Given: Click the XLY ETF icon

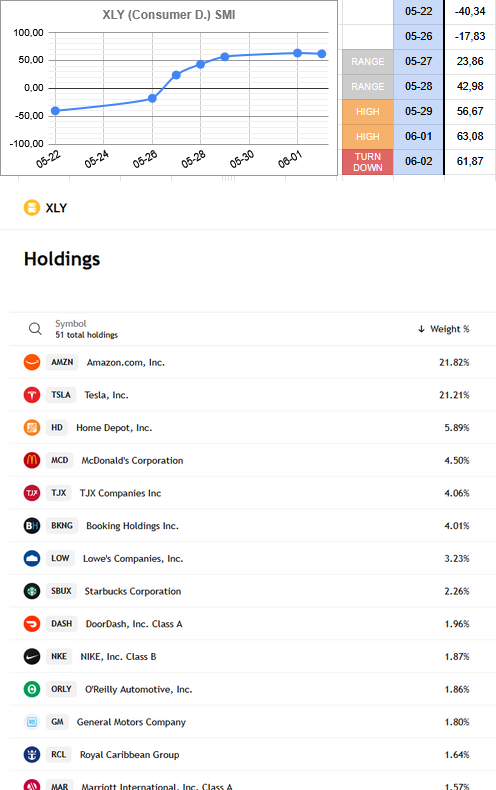Looking at the screenshot, I should (32, 208).
